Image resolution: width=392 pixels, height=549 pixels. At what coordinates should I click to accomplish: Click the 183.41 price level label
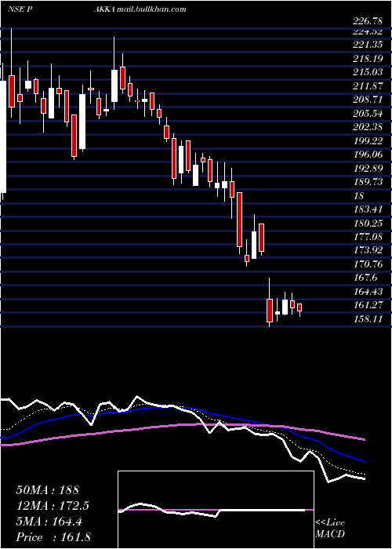[x=368, y=209]
